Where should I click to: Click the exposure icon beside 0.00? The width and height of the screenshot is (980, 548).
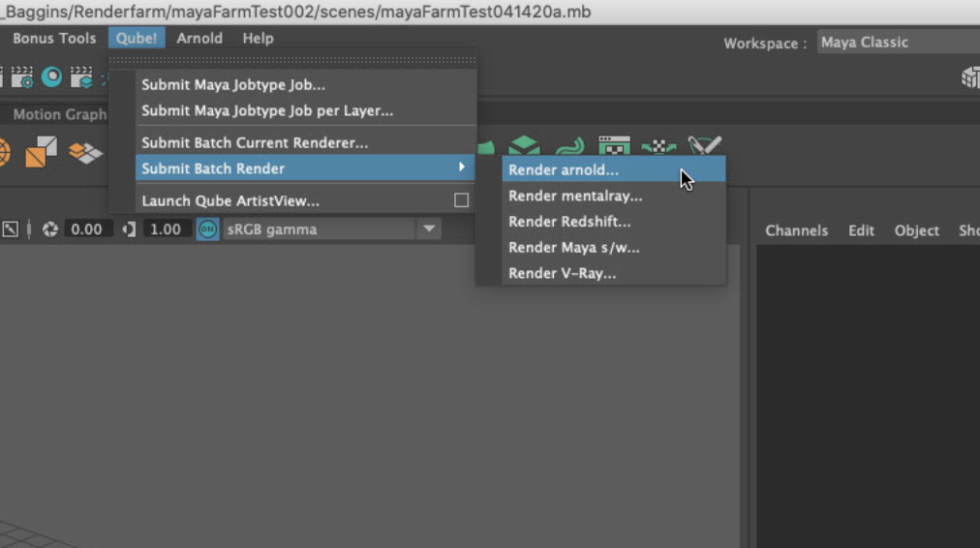click(x=49, y=229)
